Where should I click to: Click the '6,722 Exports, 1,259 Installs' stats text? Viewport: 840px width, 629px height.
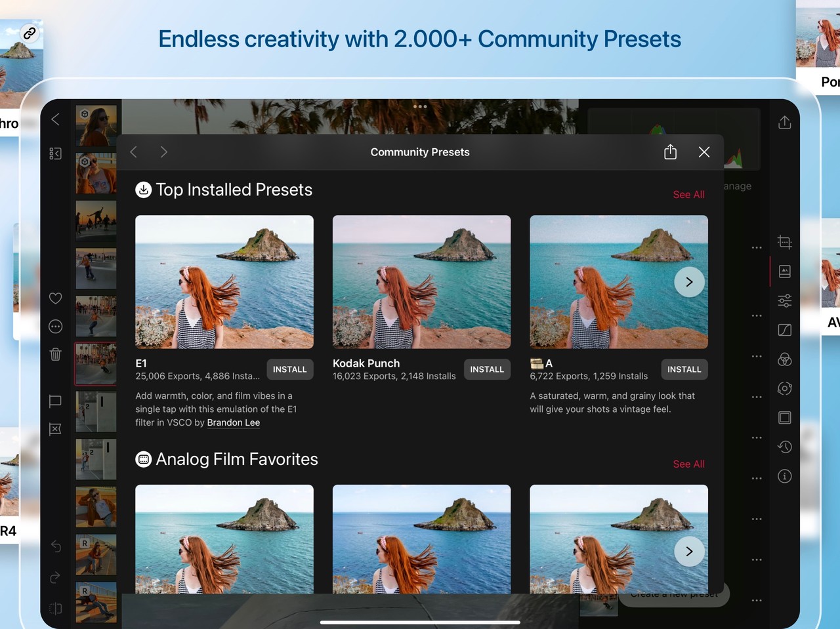point(589,376)
